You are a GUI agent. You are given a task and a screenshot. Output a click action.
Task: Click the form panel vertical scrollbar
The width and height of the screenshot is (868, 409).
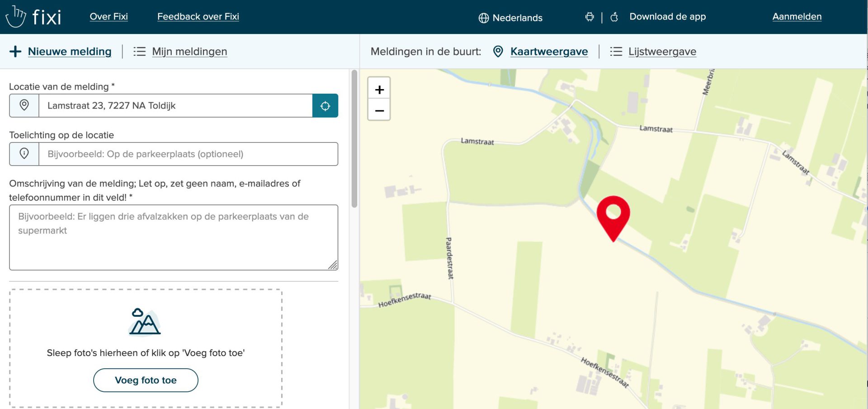tap(354, 138)
